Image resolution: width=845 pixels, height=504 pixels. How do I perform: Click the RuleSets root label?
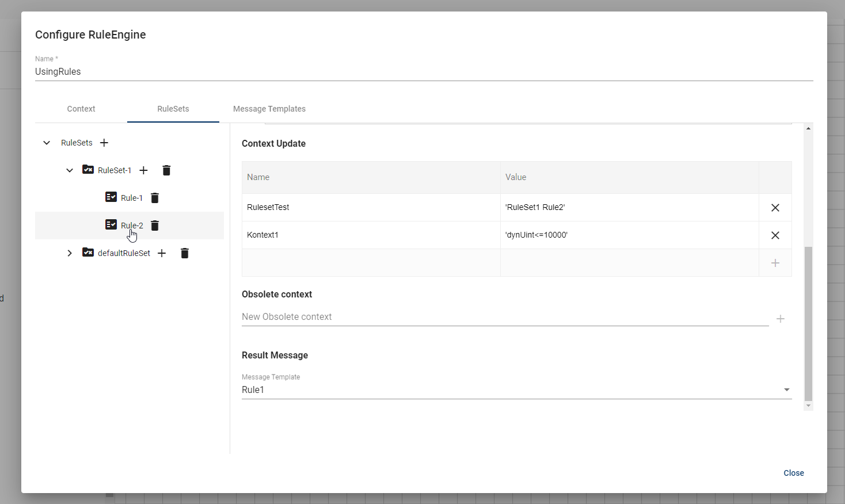[x=77, y=143]
